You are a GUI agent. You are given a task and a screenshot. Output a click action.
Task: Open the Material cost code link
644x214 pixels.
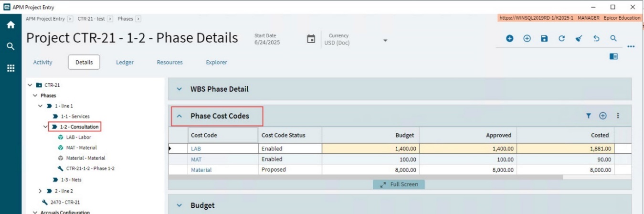tap(201, 170)
